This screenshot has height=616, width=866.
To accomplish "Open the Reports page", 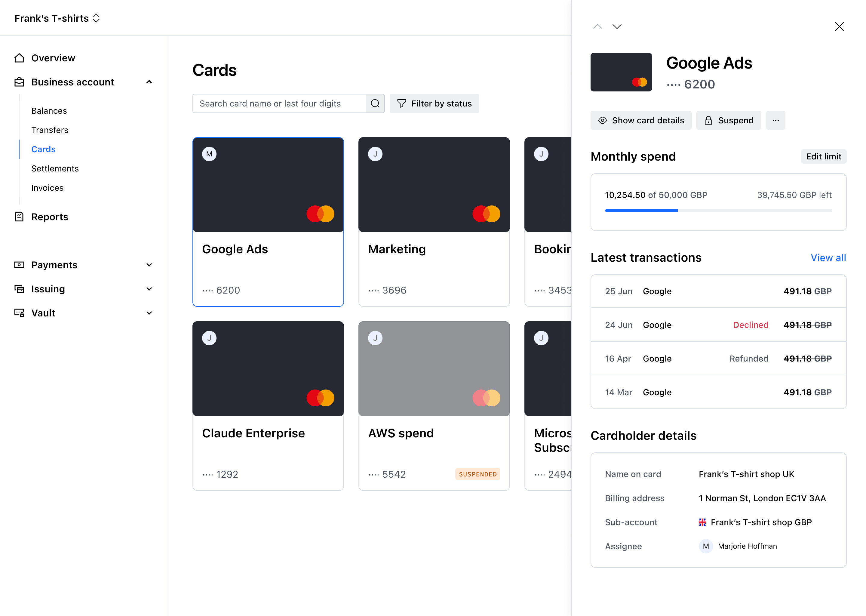I will click(50, 217).
